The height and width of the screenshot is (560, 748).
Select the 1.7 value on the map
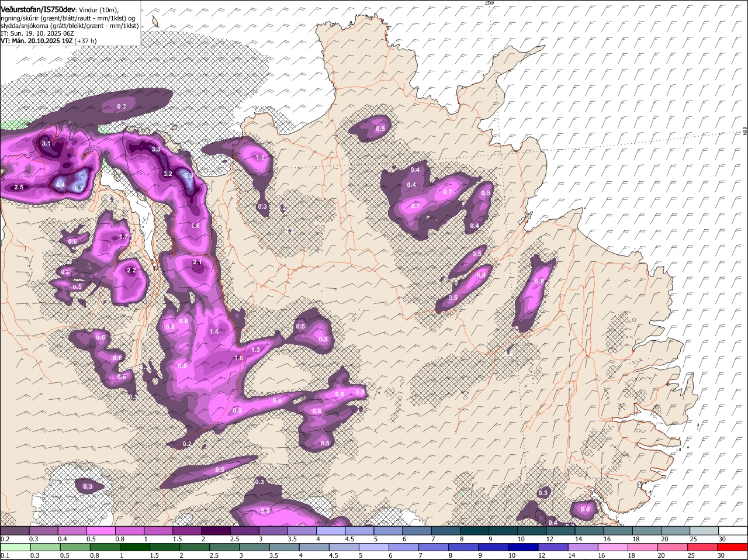tap(123, 237)
